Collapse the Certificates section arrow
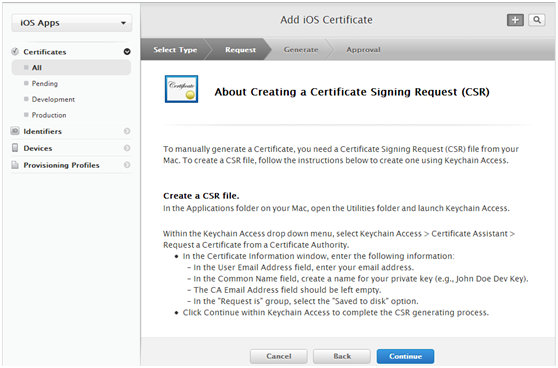The height and width of the screenshot is (368, 558). tap(127, 52)
